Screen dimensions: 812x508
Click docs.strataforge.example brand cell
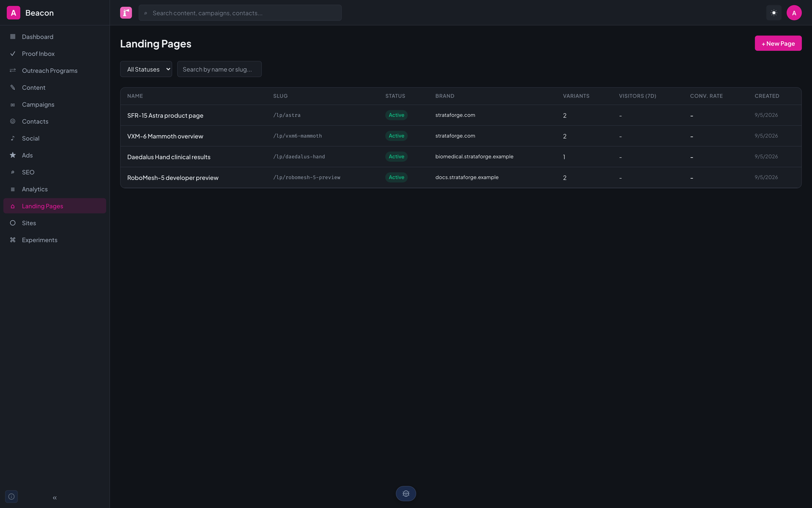[x=467, y=177]
